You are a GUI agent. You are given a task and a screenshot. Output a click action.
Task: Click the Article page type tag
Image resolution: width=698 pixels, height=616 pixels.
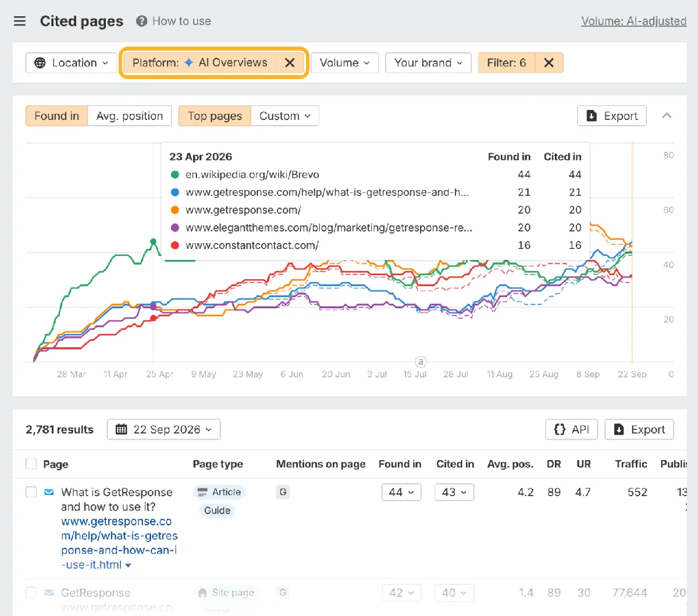click(x=219, y=492)
